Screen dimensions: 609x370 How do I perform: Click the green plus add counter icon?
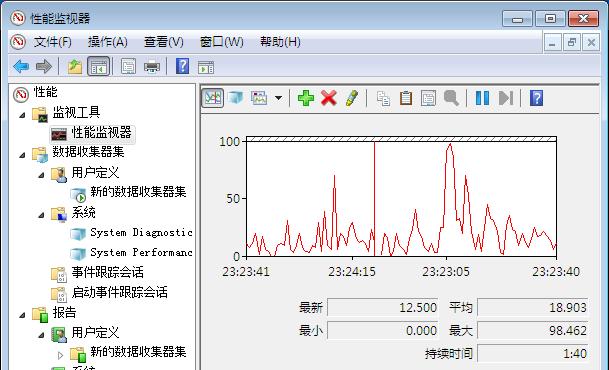click(x=306, y=98)
